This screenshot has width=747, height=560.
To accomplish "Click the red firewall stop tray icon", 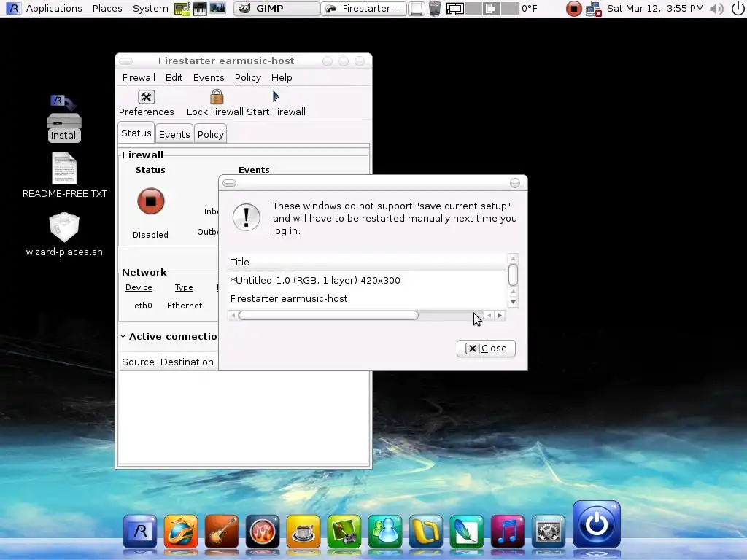I will point(574,9).
